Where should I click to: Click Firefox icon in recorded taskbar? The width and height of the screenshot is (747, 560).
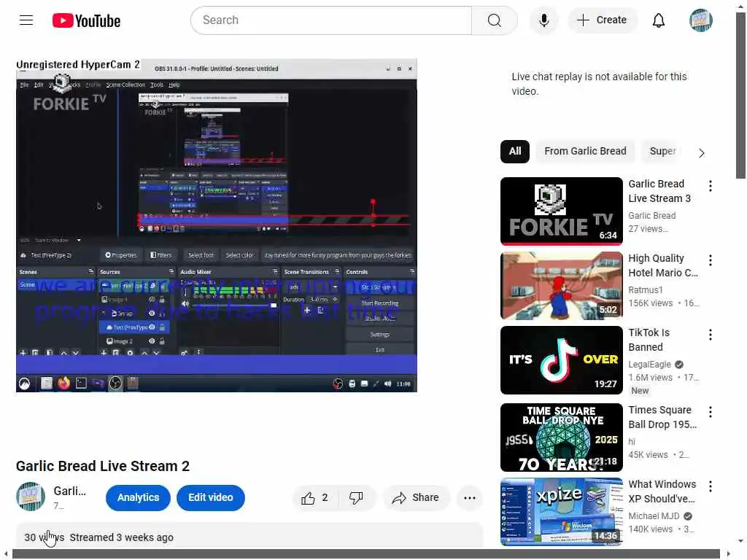63,384
